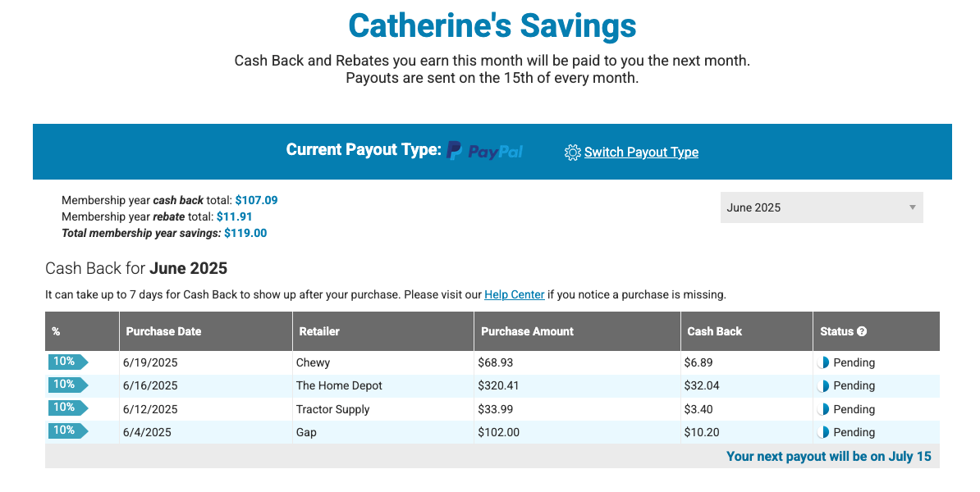
Task: Click the Retailer column header
Action: [319, 331]
